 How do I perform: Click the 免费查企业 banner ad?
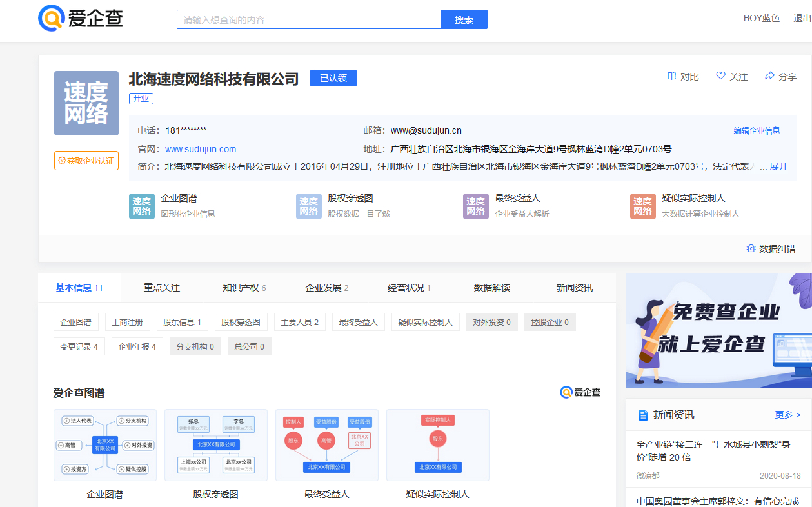pos(718,330)
